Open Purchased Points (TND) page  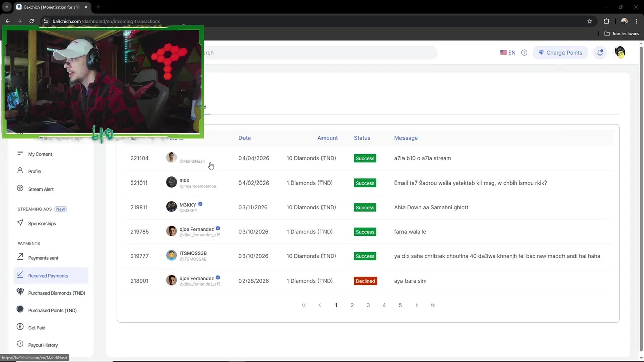[52, 311]
